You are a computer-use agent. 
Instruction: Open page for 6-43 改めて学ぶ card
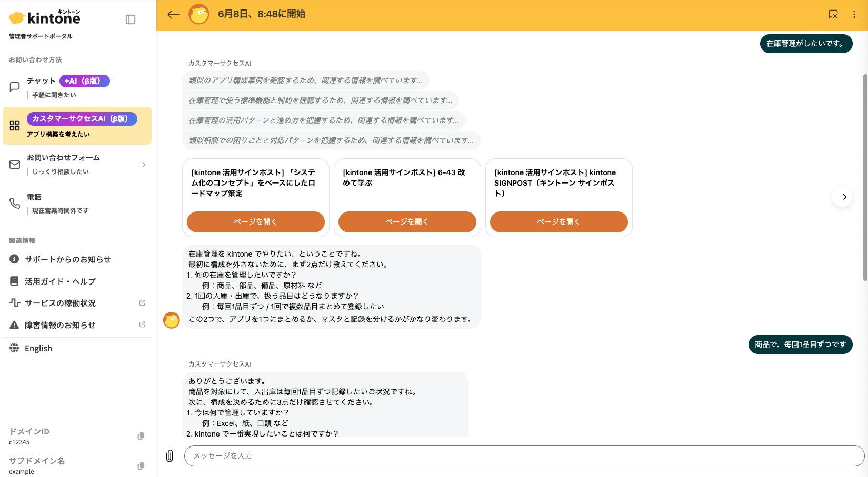[x=407, y=222]
